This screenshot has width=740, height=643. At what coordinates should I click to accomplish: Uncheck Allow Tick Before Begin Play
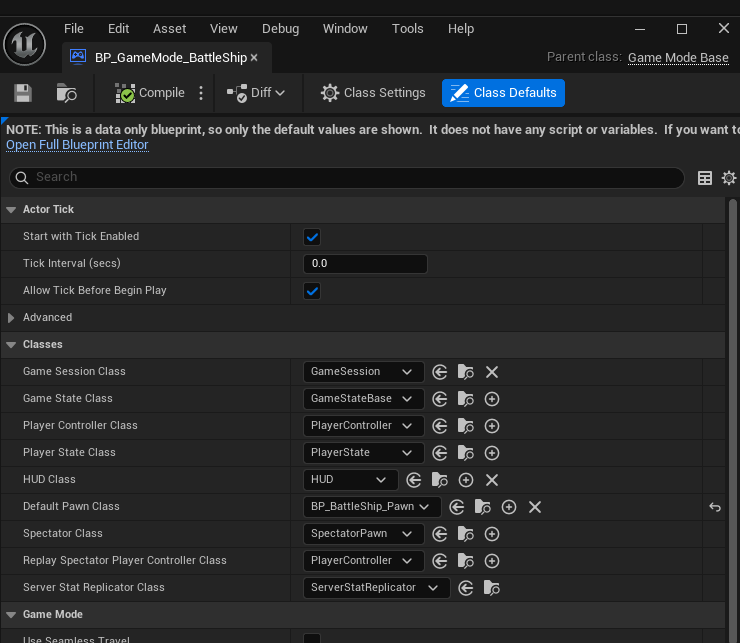(312, 291)
